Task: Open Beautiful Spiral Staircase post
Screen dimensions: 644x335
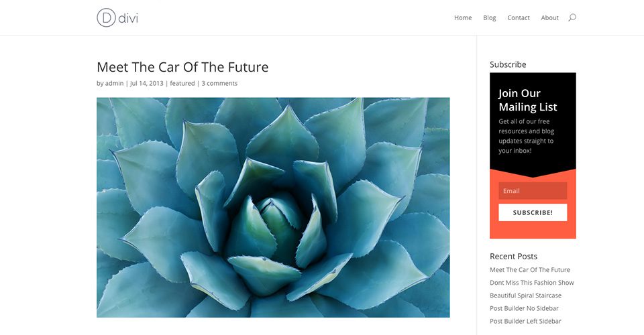Action: [x=525, y=295]
